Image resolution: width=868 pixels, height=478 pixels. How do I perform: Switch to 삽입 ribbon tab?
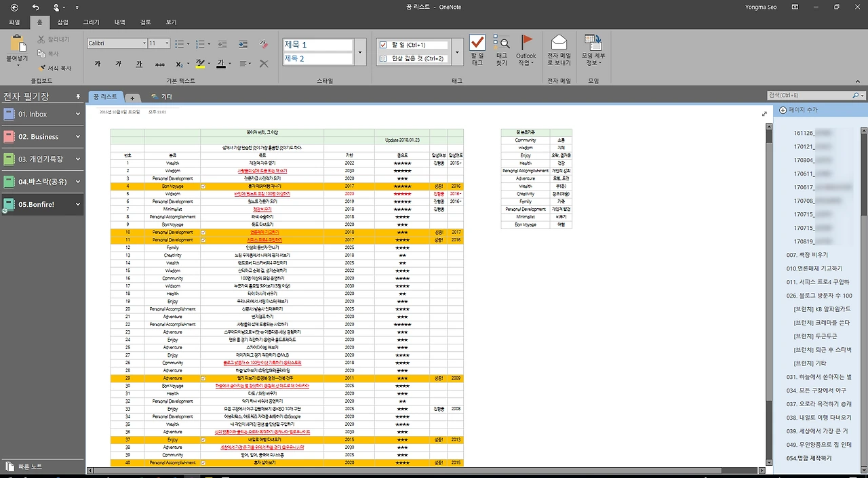tap(63, 22)
